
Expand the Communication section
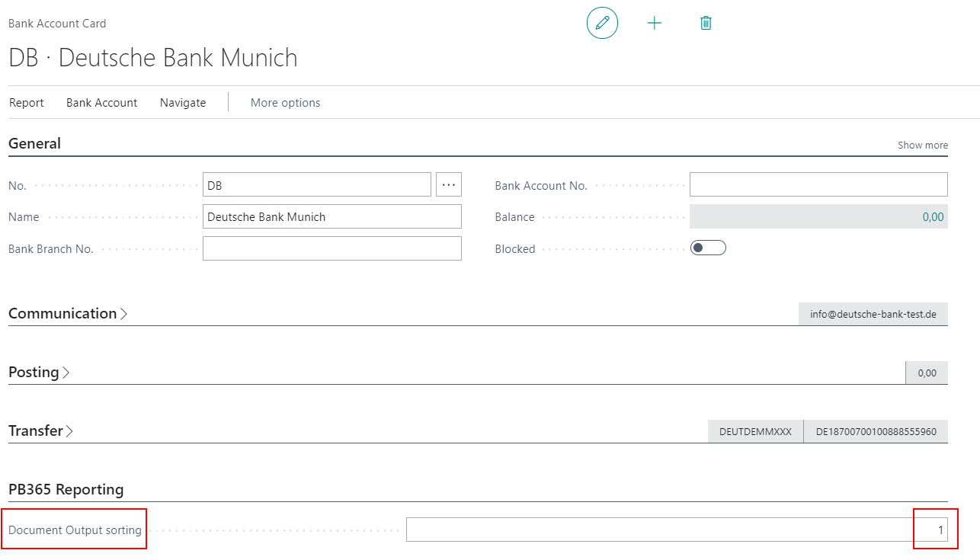click(x=68, y=313)
